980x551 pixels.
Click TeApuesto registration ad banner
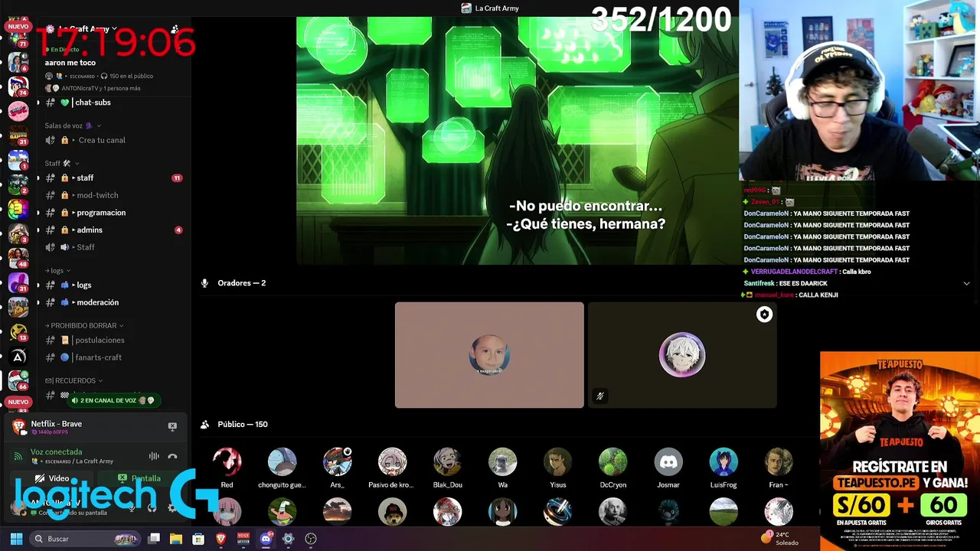pos(900,451)
